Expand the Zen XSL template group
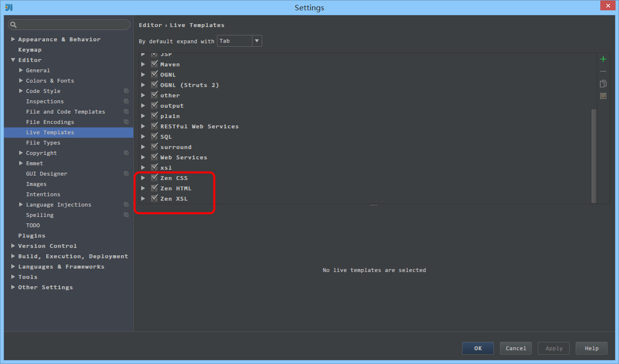The image size is (619, 364). point(143,199)
